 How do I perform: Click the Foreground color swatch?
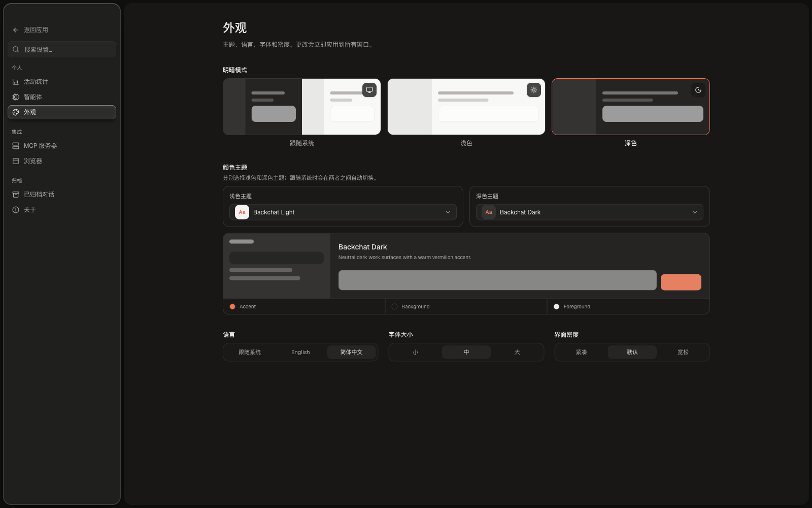click(557, 307)
